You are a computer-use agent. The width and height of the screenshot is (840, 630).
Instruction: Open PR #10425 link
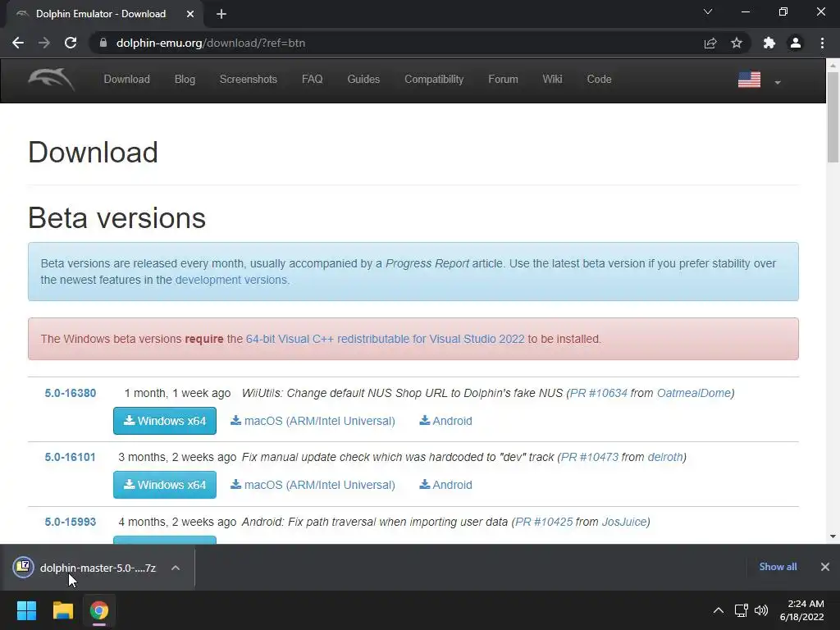coord(544,522)
